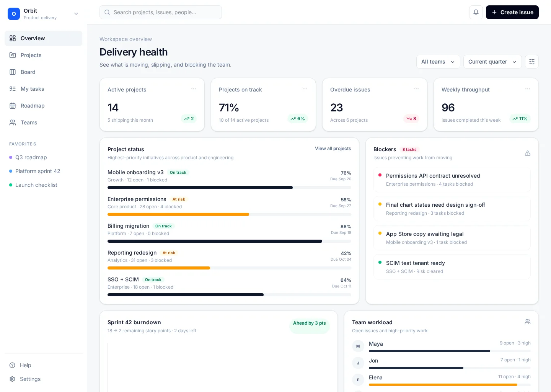
Task: Click Mobile onboarding v3 progress bar
Action: pos(229,188)
